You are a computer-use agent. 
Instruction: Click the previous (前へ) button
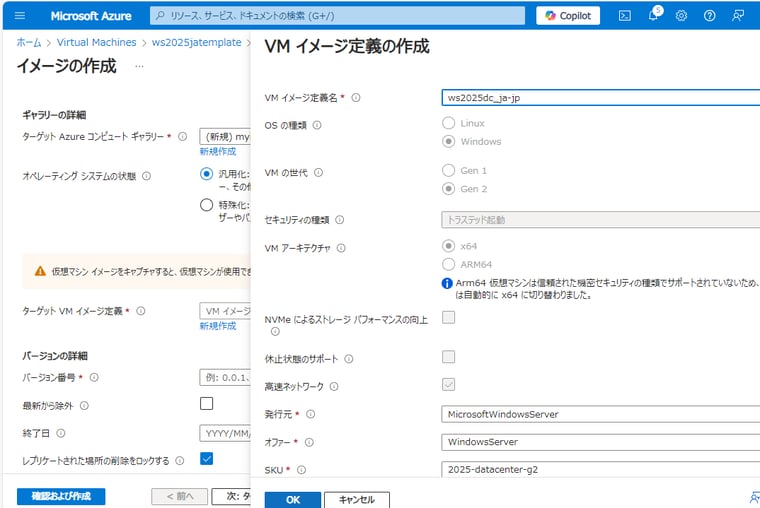click(180, 496)
